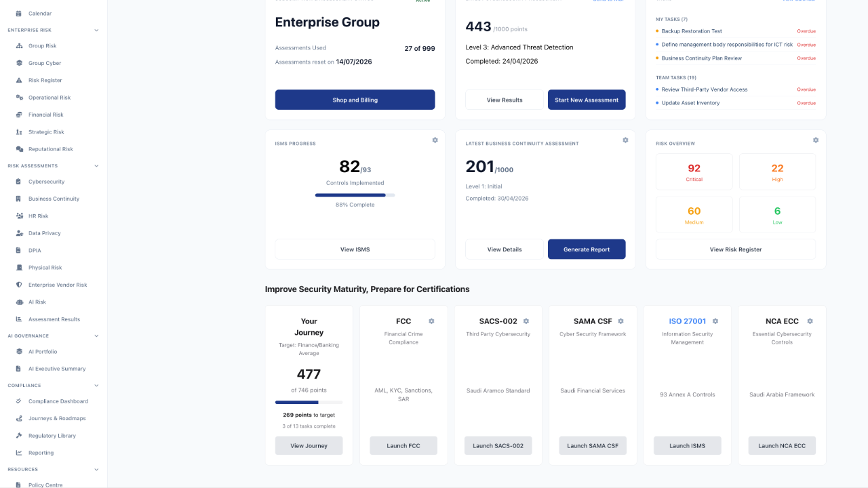Open the gear on Latest Business Continuity card
This screenshot has width=868, height=488.
[625, 140]
